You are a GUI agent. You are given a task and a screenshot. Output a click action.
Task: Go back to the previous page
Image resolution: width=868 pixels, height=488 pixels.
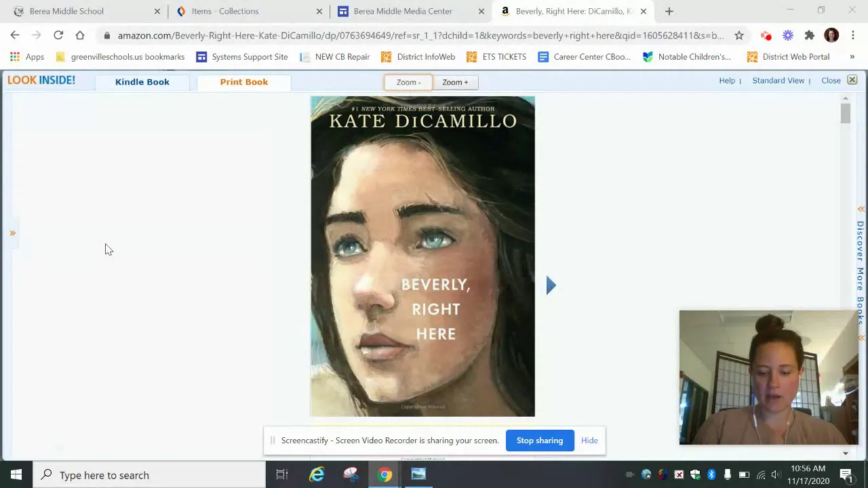[15, 35]
